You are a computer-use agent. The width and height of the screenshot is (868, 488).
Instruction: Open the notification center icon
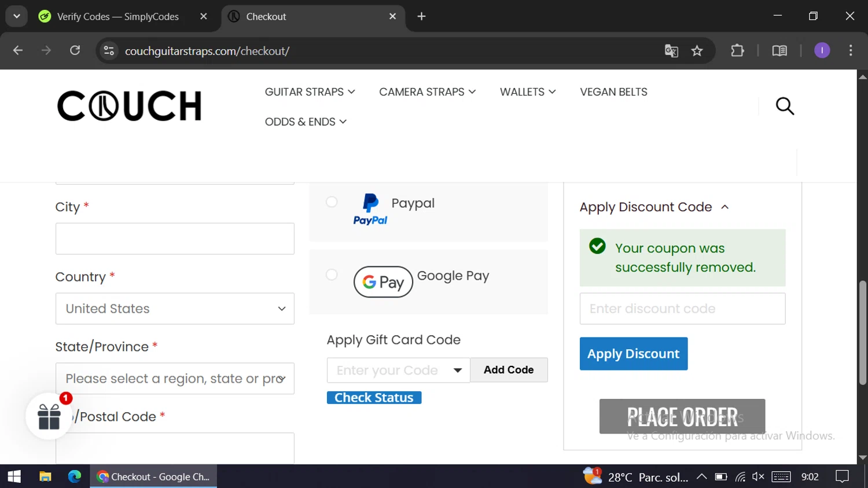click(842, 476)
